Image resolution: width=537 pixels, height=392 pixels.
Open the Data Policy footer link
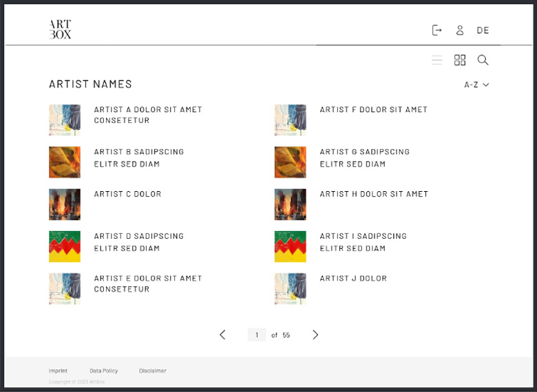pos(103,371)
